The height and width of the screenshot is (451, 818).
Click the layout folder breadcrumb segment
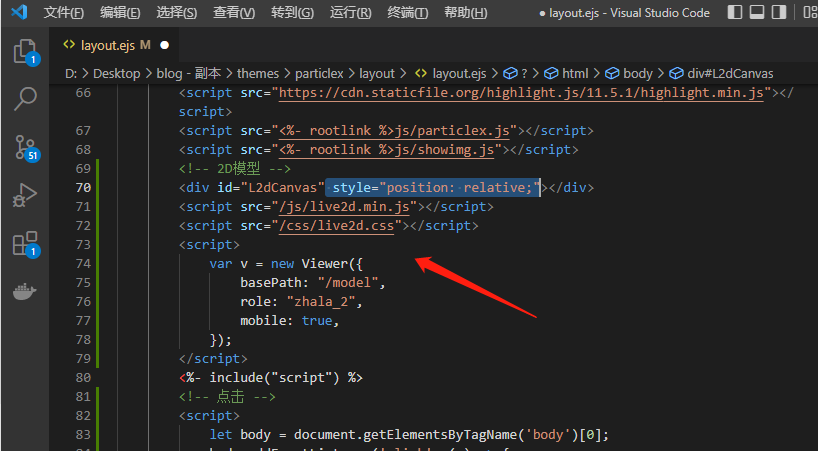(377, 74)
